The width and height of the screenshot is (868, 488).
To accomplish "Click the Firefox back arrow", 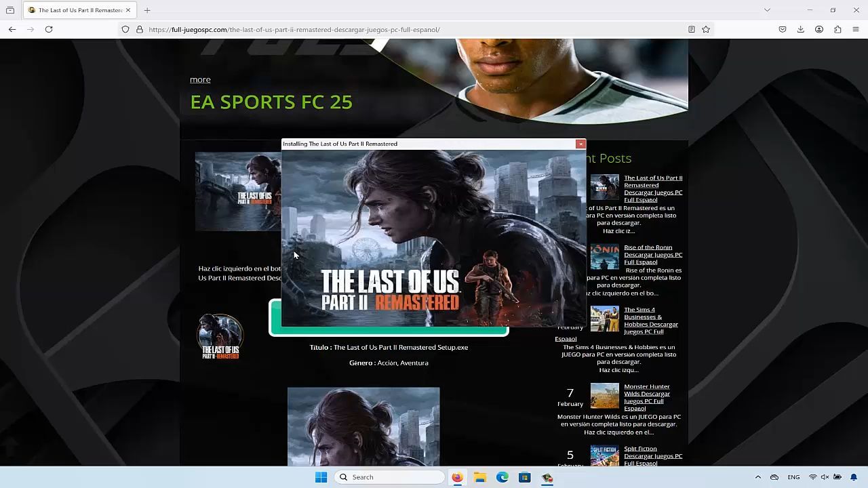I will [12, 29].
